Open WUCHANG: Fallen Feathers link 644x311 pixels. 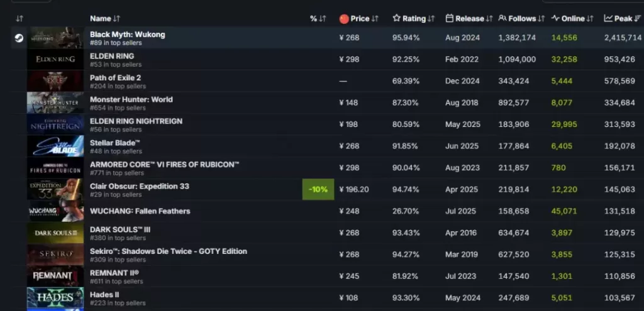click(x=140, y=211)
